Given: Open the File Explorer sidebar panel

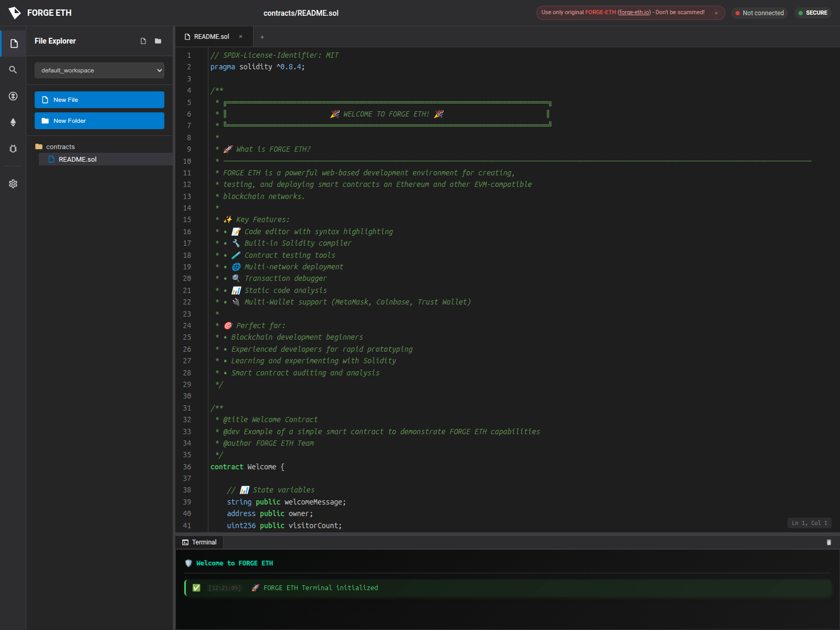Looking at the screenshot, I should tap(13, 44).
